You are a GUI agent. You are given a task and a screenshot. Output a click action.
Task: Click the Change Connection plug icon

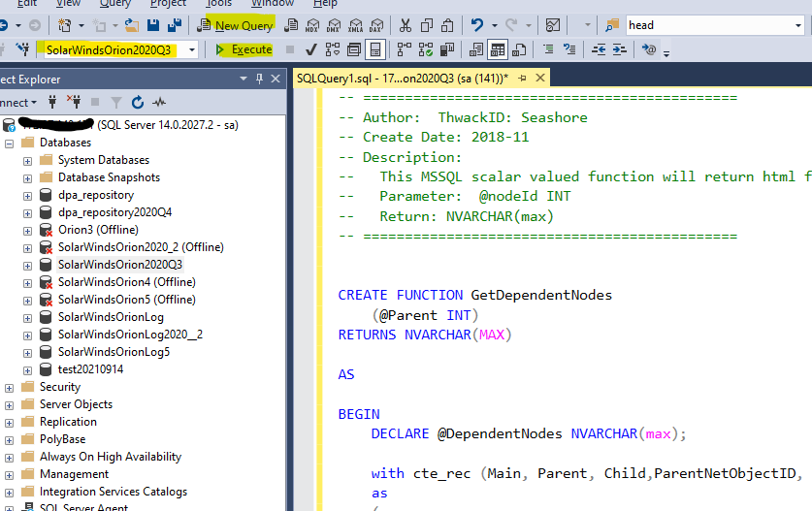tap(22, 49)
